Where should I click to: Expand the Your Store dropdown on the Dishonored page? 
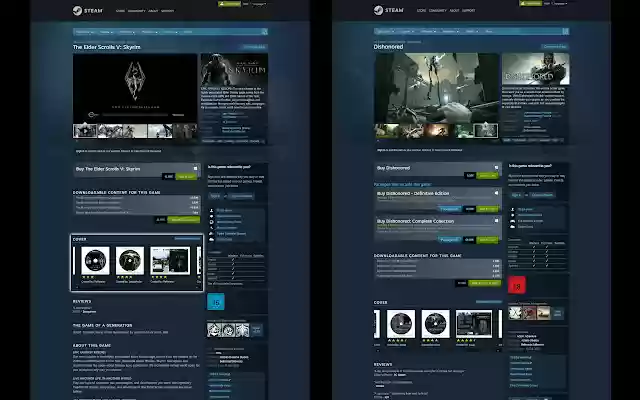pyautogui.click(x=384, y=31)
